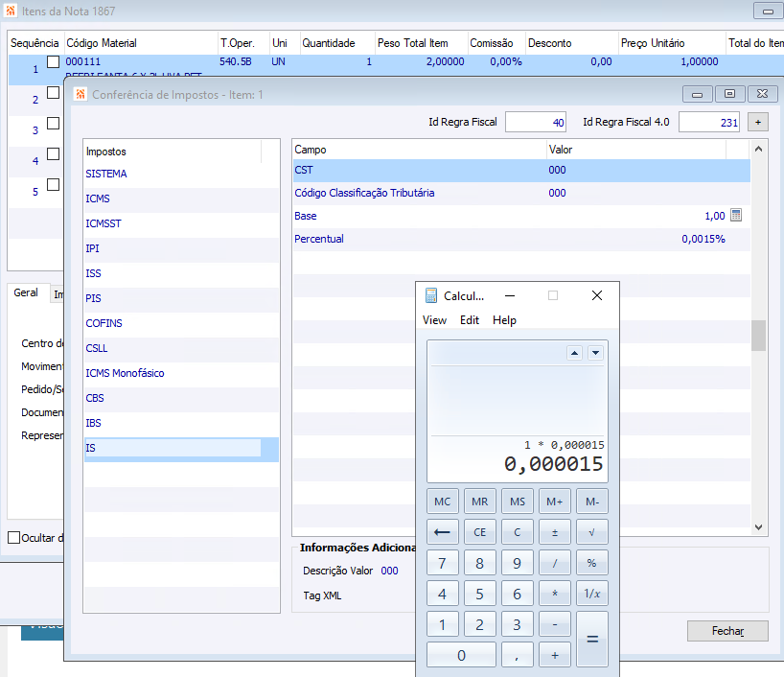Click the Campo grid scrollbar thumb
This screenshot has height=677, width=784.
coord(758,336)
